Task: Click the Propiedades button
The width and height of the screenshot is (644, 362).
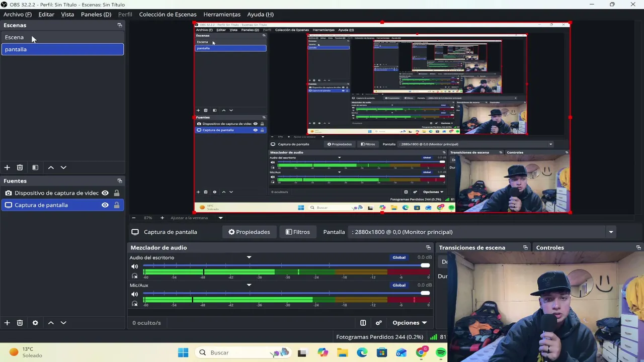Action: tap(249, 232)
